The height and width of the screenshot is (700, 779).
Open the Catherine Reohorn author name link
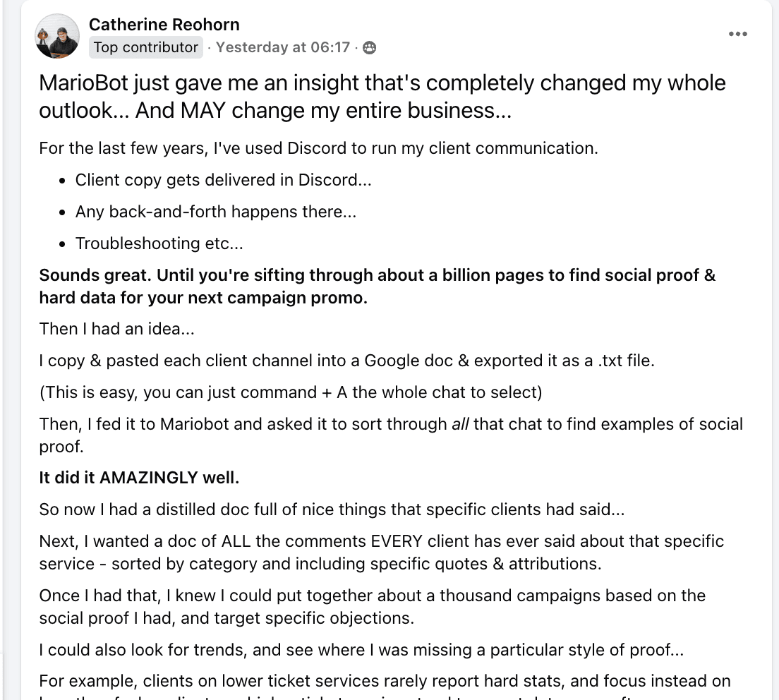pos(164,24)
